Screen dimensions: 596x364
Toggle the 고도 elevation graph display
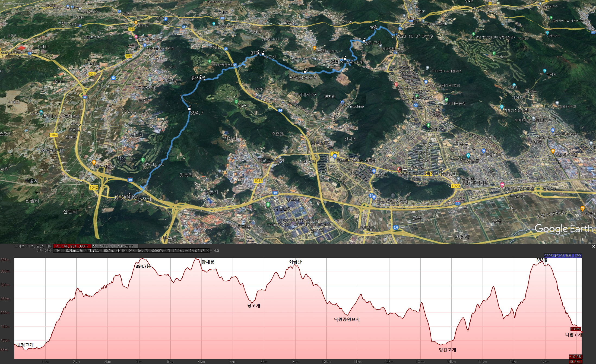72,246
